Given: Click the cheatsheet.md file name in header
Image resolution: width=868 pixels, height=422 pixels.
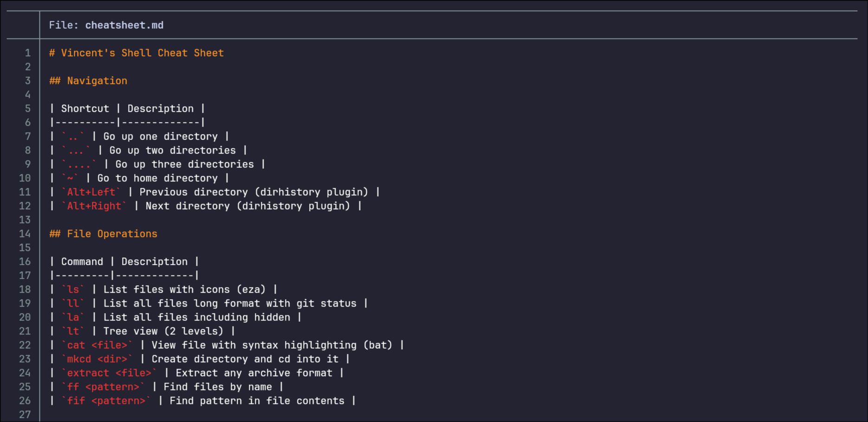Looking at the screenshot, I should click(124, 25).
